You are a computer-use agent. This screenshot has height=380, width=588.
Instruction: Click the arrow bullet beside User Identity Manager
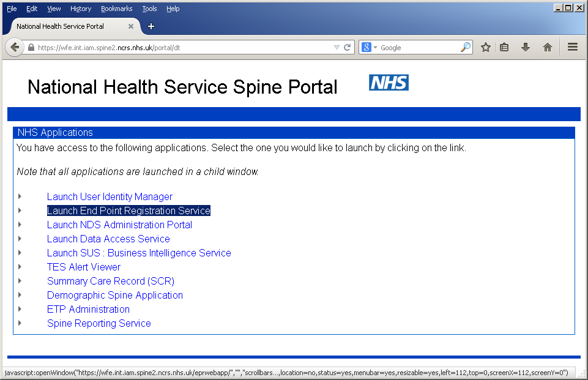pyautogui.click(x=20, y=196)
